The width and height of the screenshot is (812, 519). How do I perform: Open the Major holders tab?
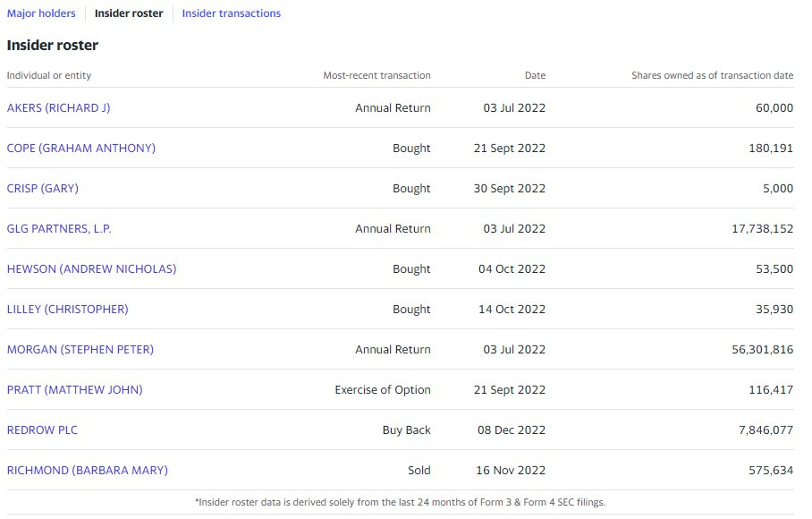point(41,13)
